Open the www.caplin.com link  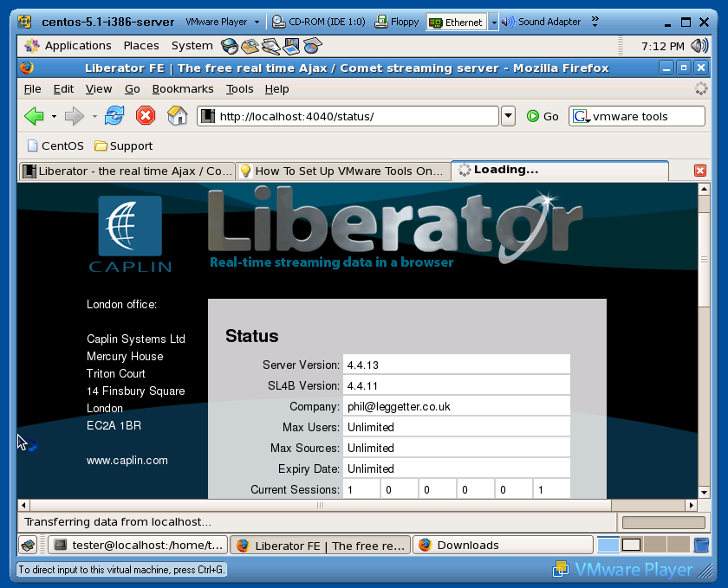click(127, 461)
